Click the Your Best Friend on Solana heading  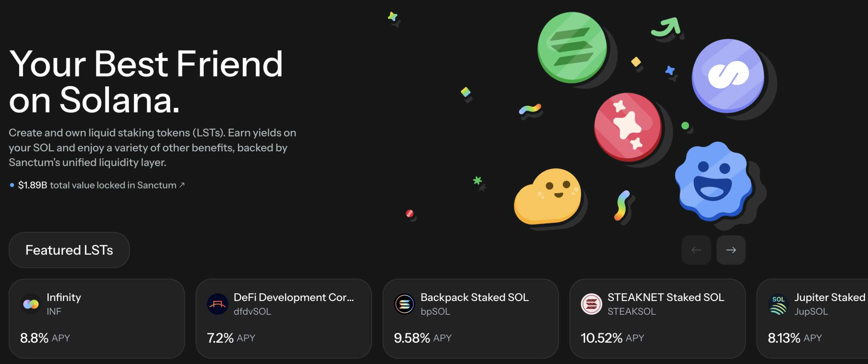click(146, 82)
